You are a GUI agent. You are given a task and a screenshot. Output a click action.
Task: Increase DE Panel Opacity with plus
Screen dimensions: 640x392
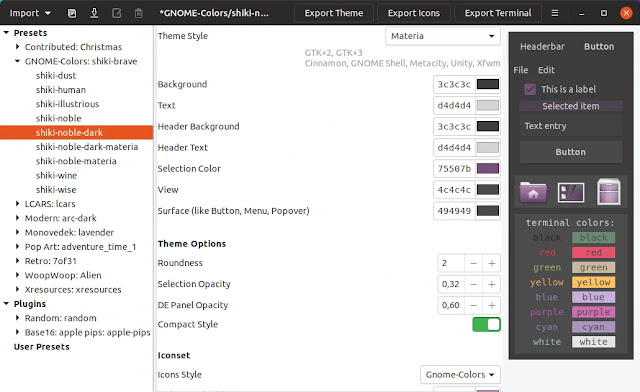point(492,305)
